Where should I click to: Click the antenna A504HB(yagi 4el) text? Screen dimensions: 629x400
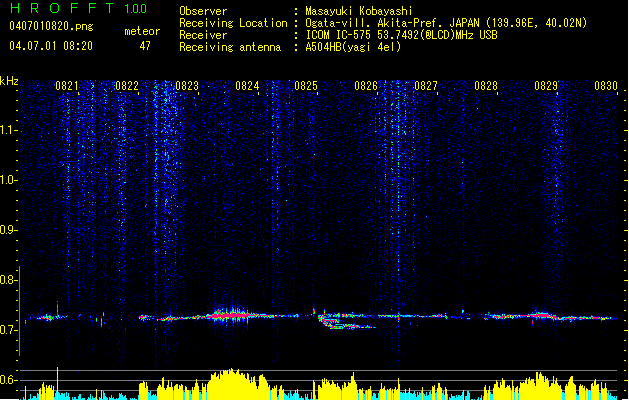(353, 47)
